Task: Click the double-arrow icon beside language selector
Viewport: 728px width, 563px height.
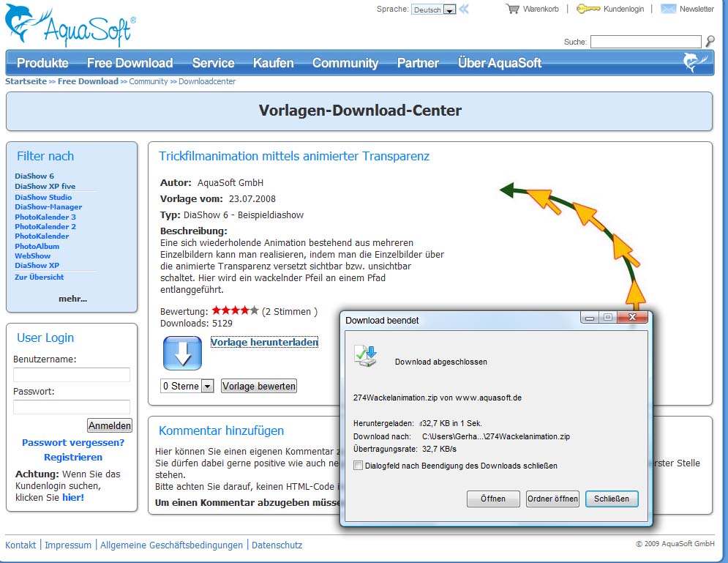Action: (x=464, y=10)
